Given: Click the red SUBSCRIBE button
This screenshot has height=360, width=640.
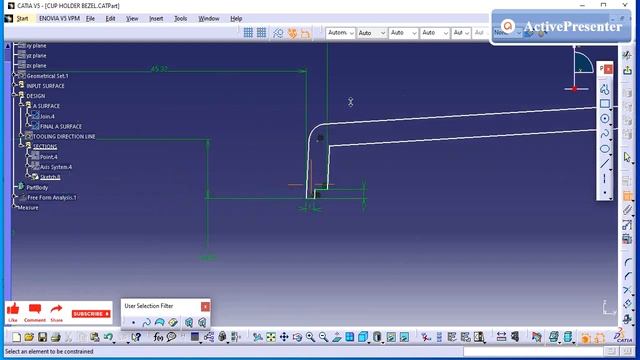Looking at the screenshot, I should click(91, 314).
